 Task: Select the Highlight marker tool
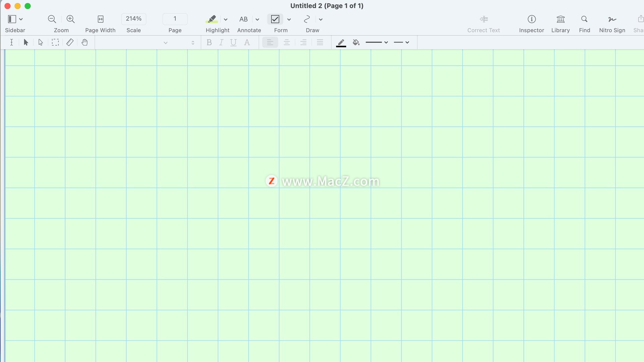click(212, 19)
